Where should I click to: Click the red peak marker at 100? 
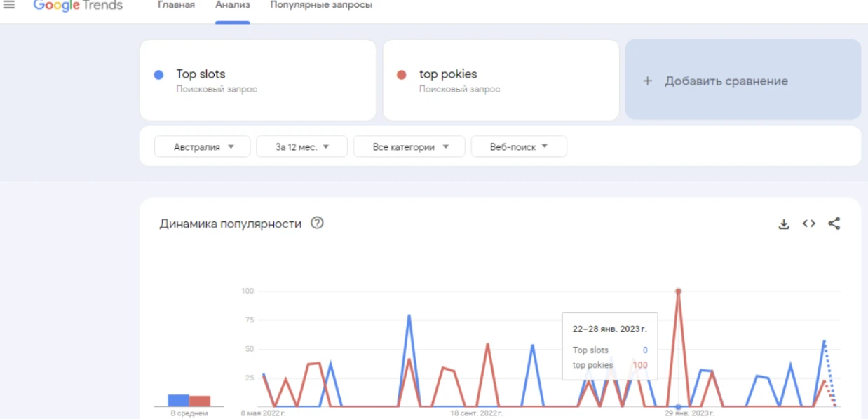point(678,291)
